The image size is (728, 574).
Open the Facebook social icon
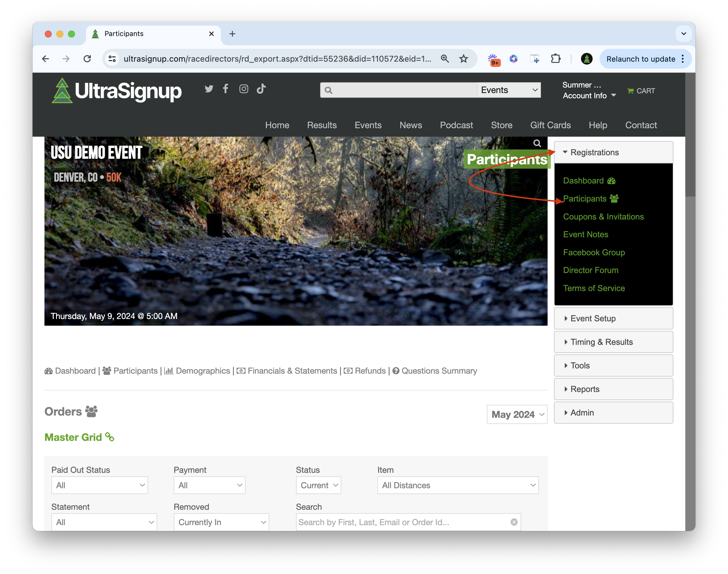tap(226, 89)
